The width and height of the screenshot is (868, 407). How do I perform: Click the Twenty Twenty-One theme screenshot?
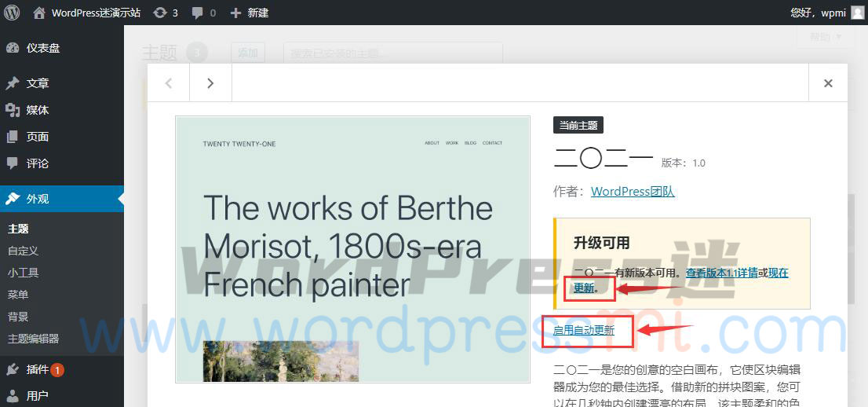(x=352, y=249)
